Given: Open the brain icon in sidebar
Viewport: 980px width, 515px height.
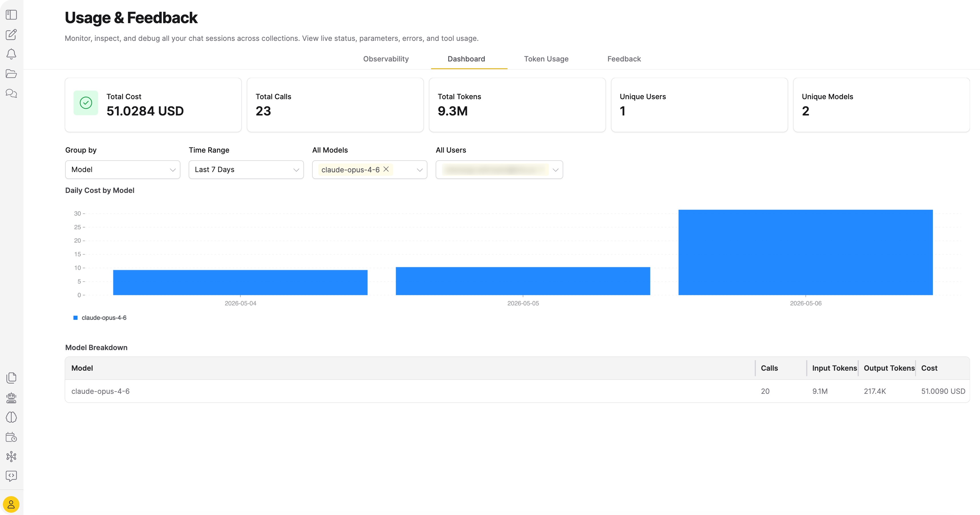Looking at the screenshot, I should coord(11,417).
